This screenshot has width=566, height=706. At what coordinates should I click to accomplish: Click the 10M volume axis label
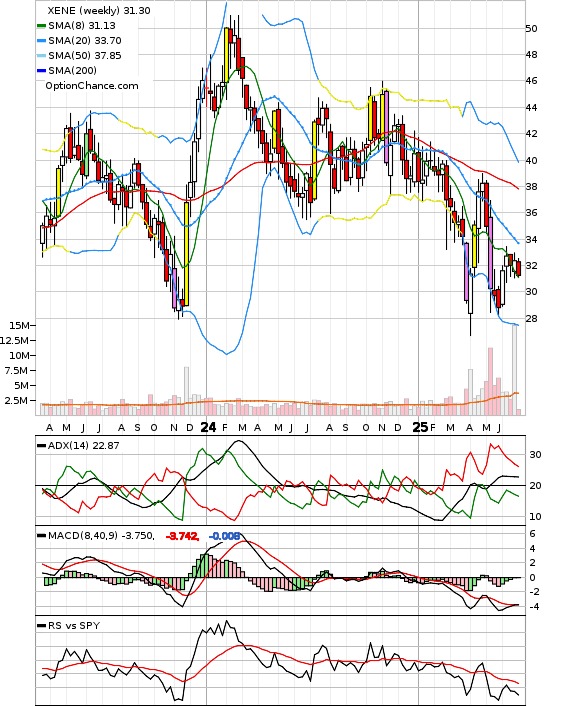click(19, 355)
